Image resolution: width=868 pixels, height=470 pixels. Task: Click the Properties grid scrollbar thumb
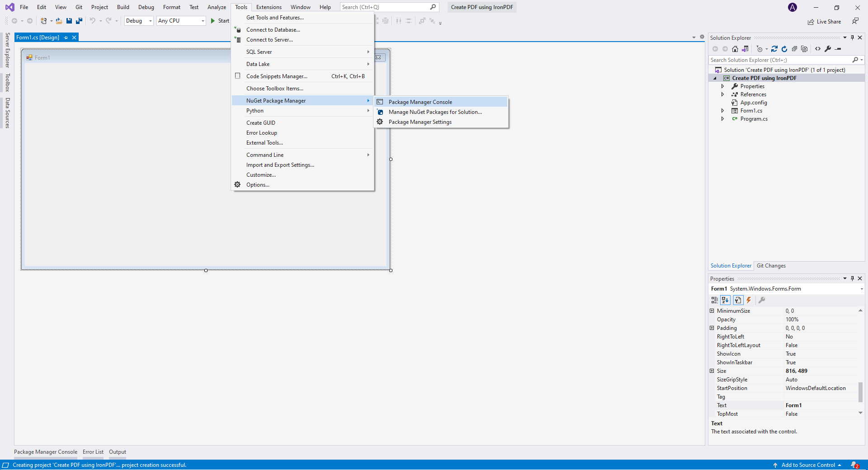[x=860, y=392]
